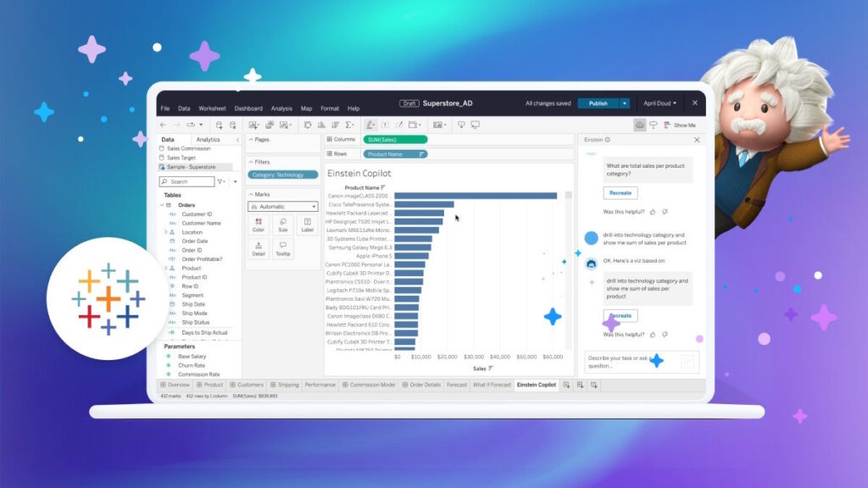Open the Size marks card
The height and width of the screenshot is (488, 868).
coord(283,225)
